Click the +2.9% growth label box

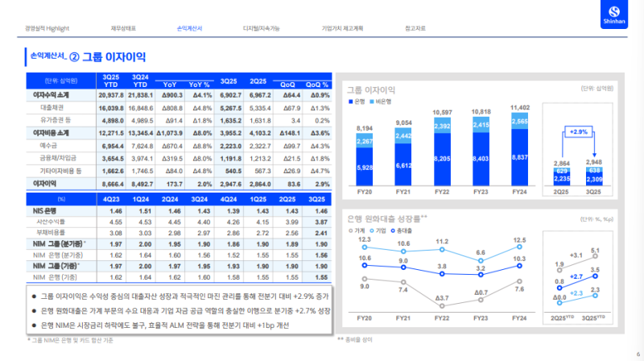(x=580, y=131)
